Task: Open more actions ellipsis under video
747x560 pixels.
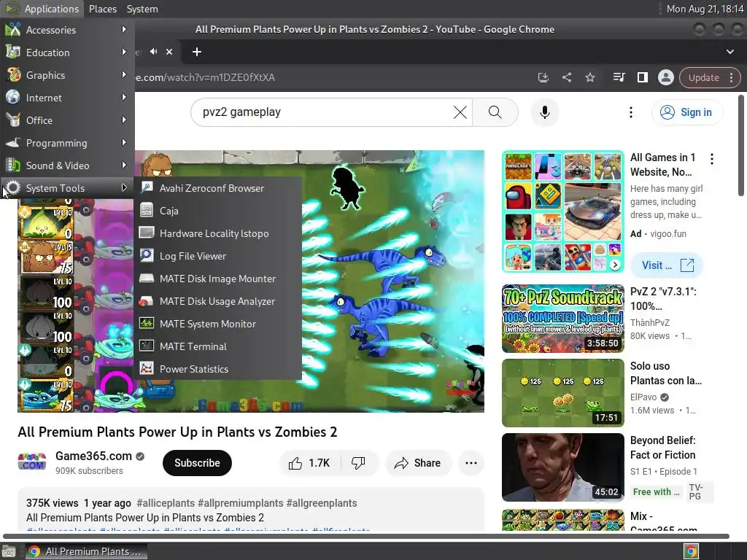Action: [x=471, y=463]
